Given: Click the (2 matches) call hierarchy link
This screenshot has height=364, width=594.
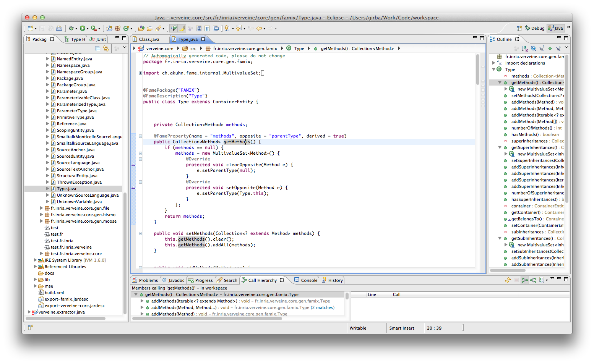Looking at the screenshot, I should (323, 307).
